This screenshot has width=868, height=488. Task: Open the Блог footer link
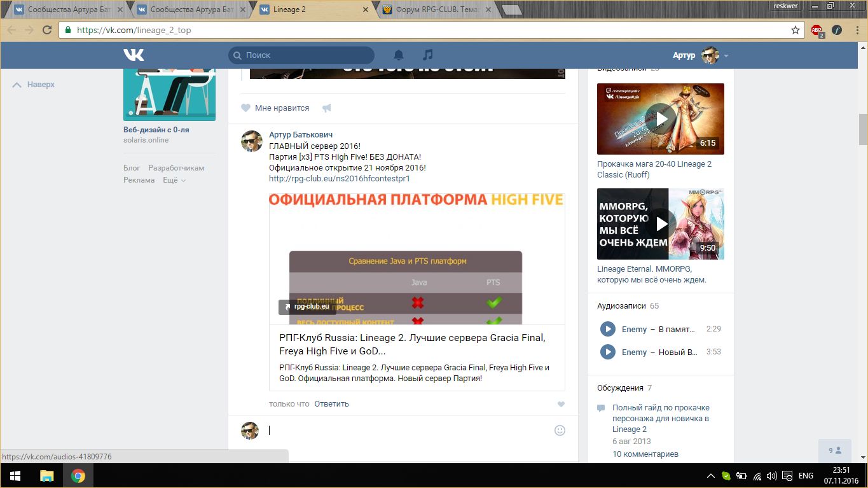point(132,168)
